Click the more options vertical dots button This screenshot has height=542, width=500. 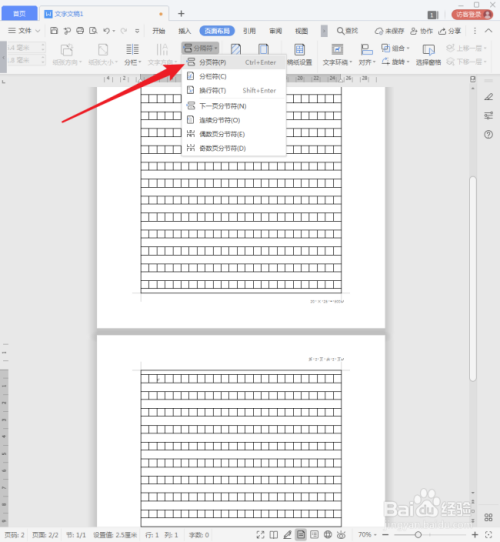[x=475, y=31]
